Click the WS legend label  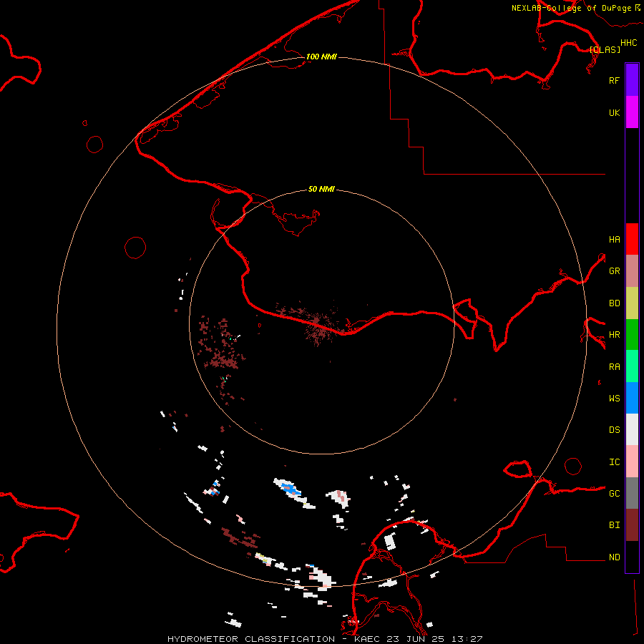[614, 398]
